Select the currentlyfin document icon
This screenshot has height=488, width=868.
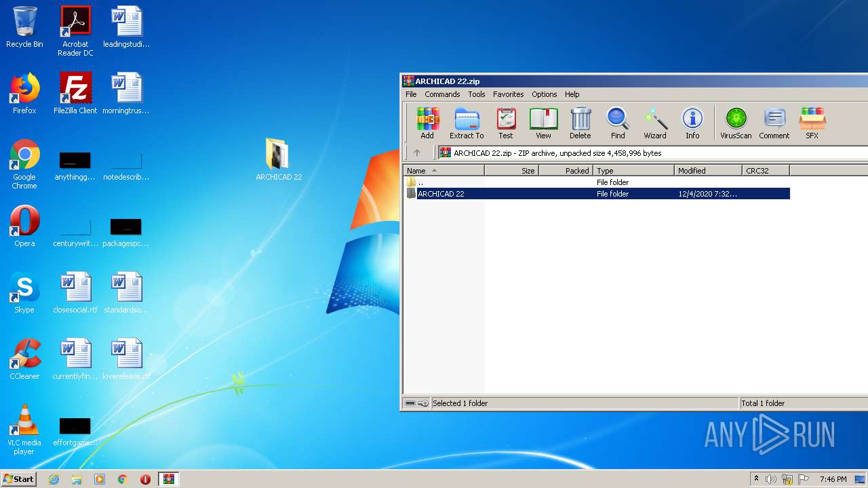75,359
